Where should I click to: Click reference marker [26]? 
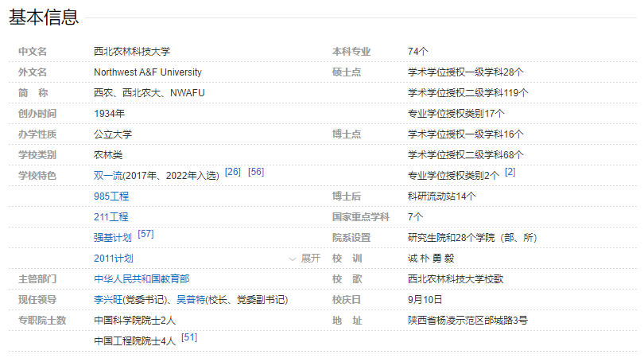233,172
